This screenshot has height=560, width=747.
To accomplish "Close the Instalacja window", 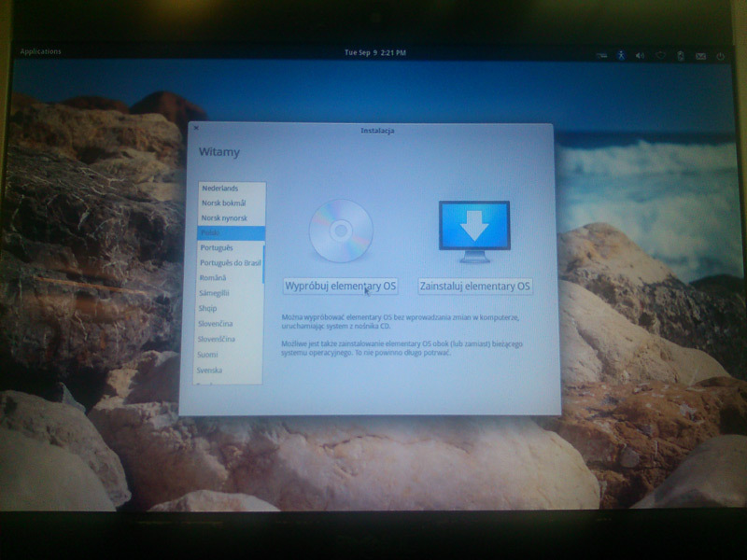I will [196, 128].
